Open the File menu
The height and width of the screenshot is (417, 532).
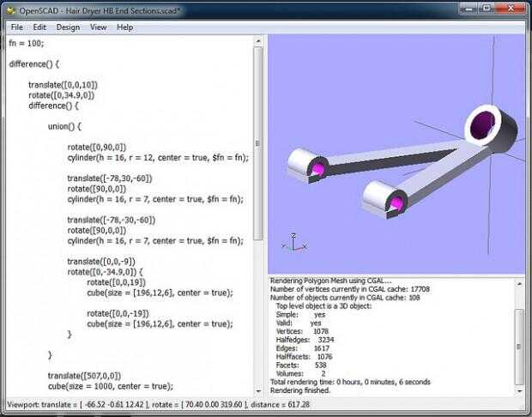tap(16, 27)
